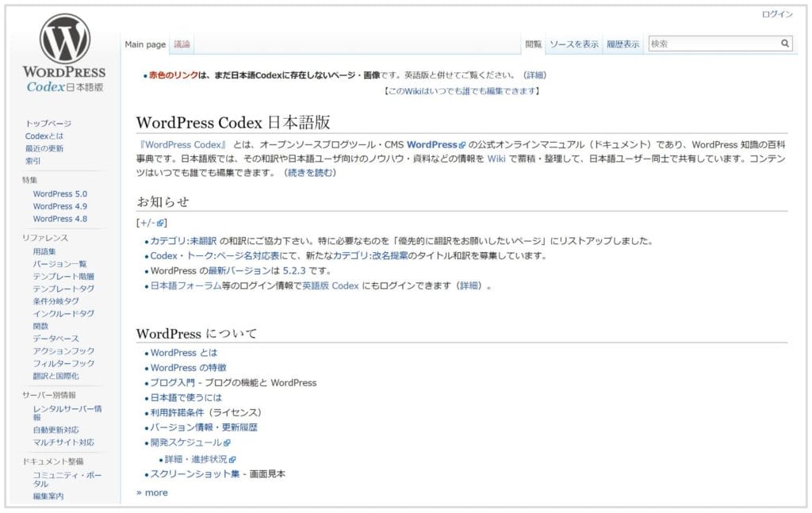This screenshot has height=513, width=812.
Task: Open 条件分岐タグ in the sidebar
Action: [56, 301]
